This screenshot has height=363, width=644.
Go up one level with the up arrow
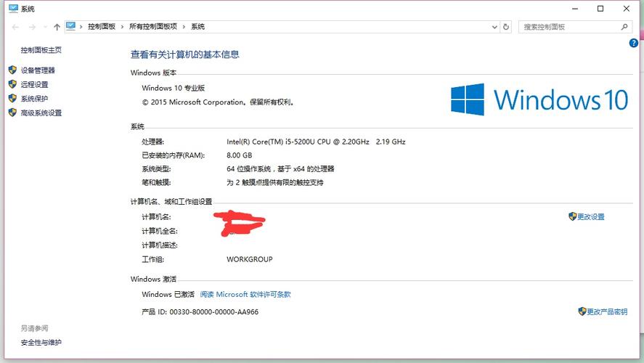point(57,27)
